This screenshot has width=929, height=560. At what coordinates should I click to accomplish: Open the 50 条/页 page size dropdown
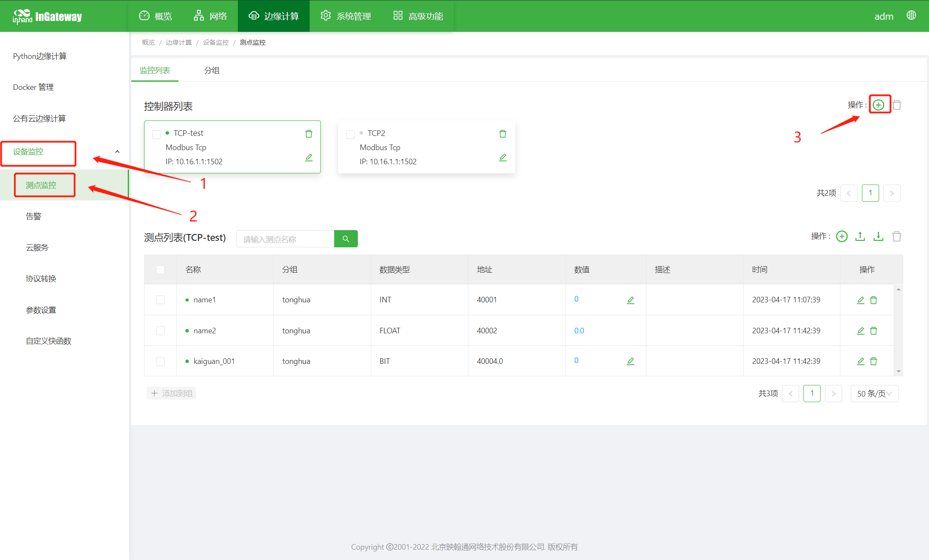(x=874, y=394)
